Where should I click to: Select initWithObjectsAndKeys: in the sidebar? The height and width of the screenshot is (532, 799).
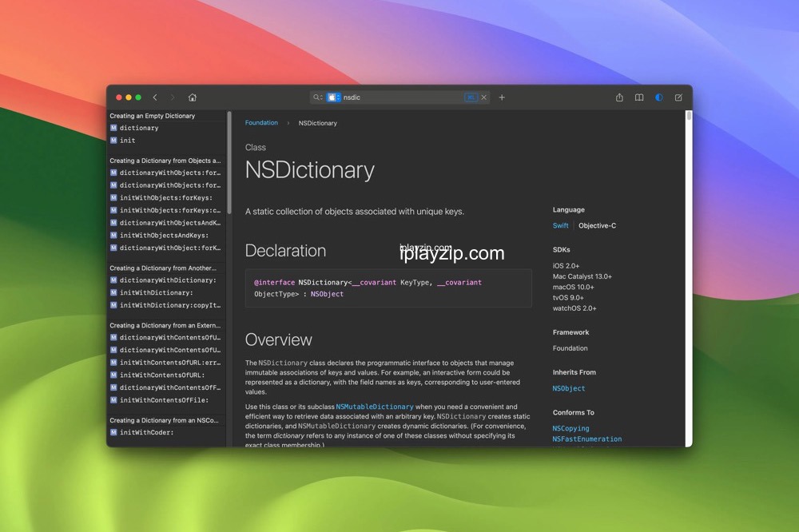coord(164,236)
